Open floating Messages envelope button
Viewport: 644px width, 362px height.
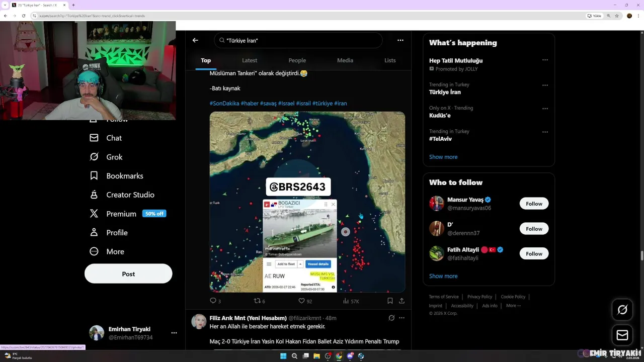pos(622,335)
